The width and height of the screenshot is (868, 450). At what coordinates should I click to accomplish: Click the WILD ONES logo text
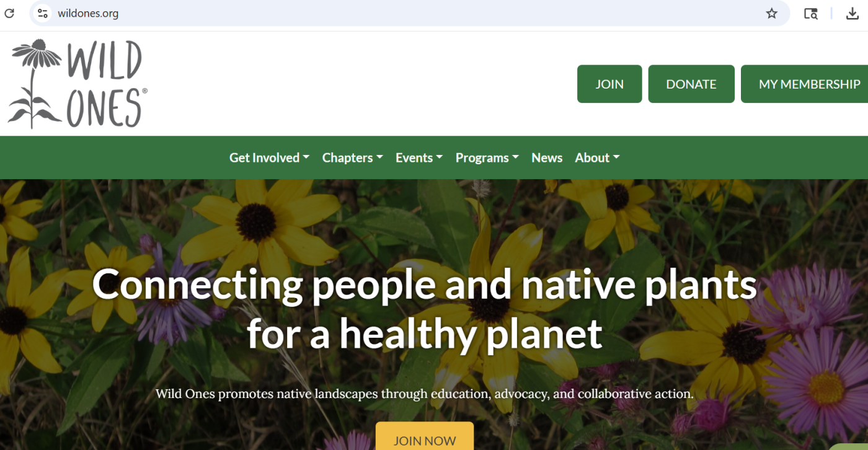click(x=106, y=84)
